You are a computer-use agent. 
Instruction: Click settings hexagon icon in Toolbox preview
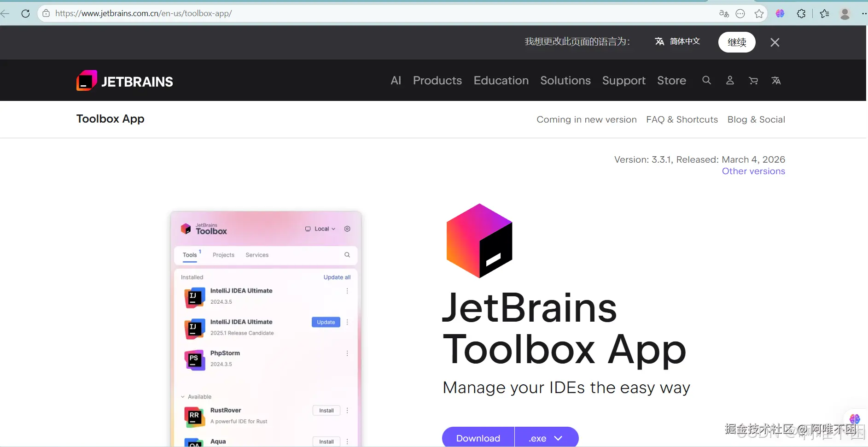tap(347, 229)
